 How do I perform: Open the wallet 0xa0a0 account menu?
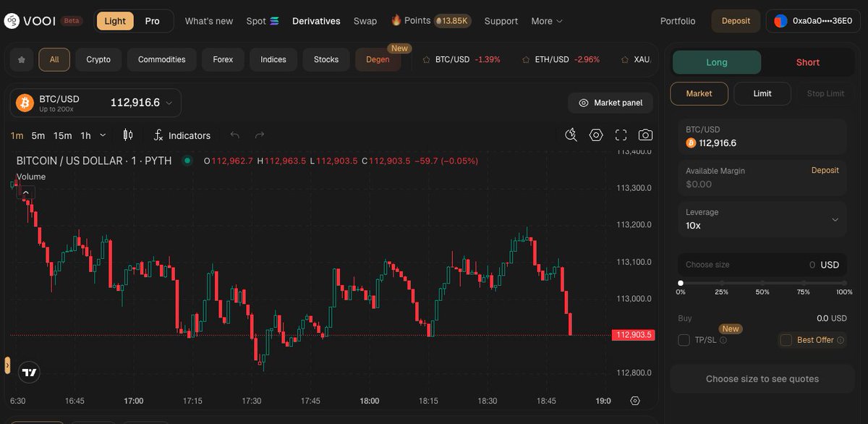point(814,21)
